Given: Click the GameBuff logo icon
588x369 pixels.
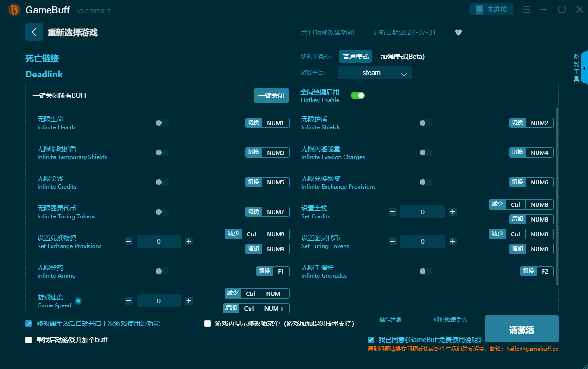Looking at the screenshot, I should click(14, 10).
